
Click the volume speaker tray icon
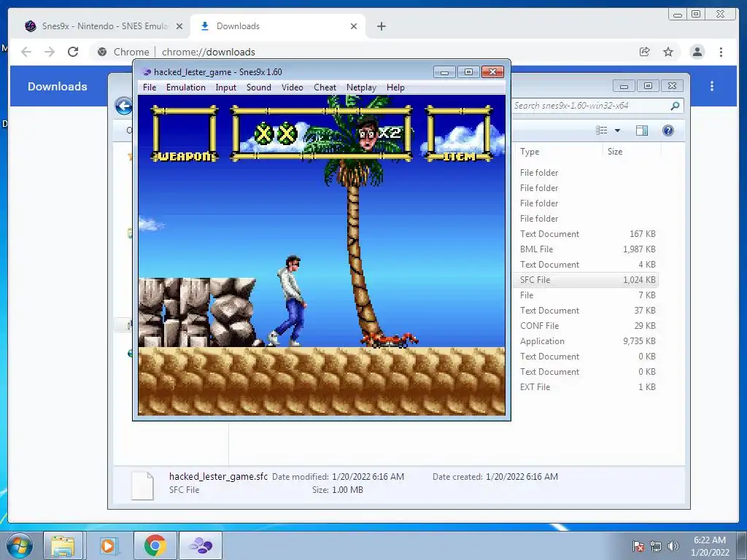673,546
